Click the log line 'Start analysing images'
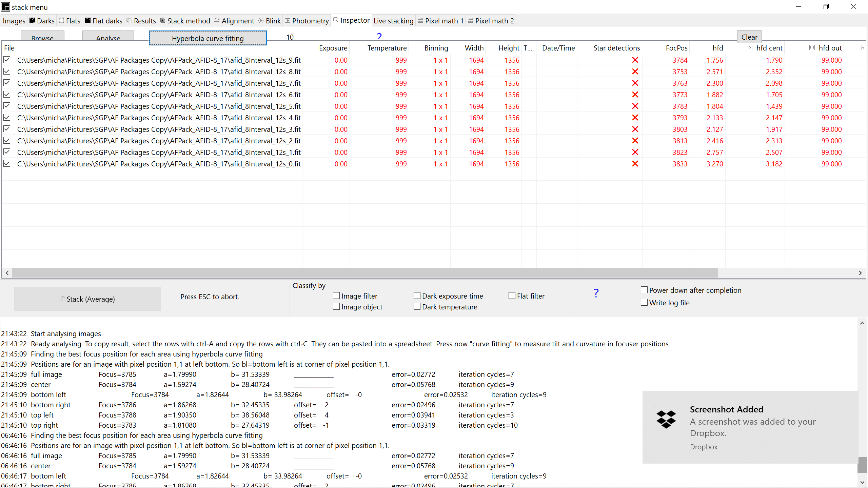 pos(66,334)
